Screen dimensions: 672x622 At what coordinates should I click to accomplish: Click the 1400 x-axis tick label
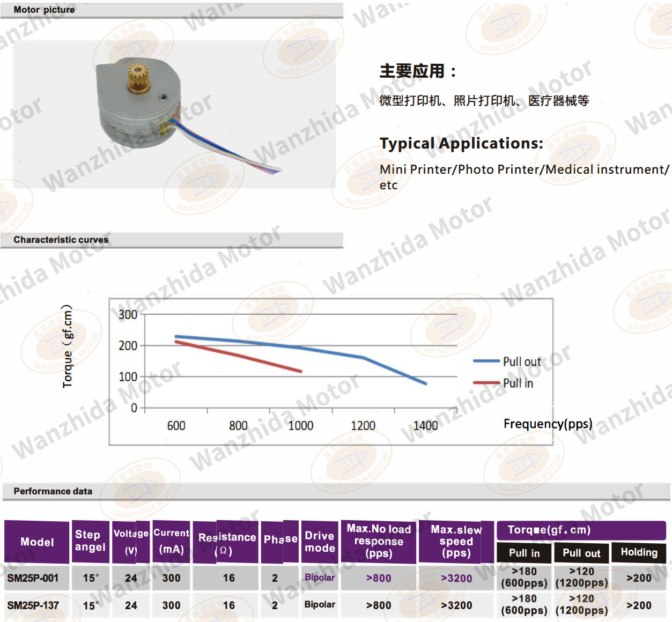425,426
